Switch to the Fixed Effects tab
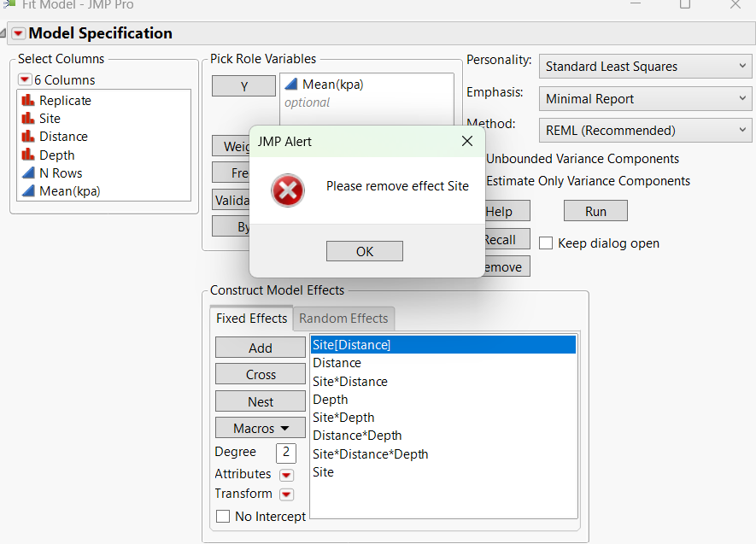Screen dimensions: 756x544 (x=251, y=319)
